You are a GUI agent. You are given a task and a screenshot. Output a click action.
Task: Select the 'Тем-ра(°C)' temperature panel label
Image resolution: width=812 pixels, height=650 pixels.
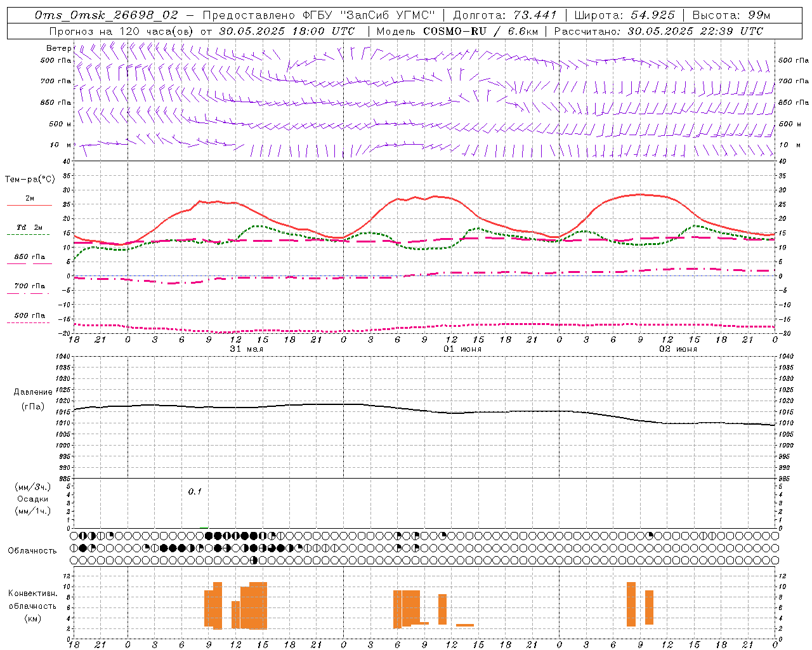pyautogui.click(x=30, y=180)
